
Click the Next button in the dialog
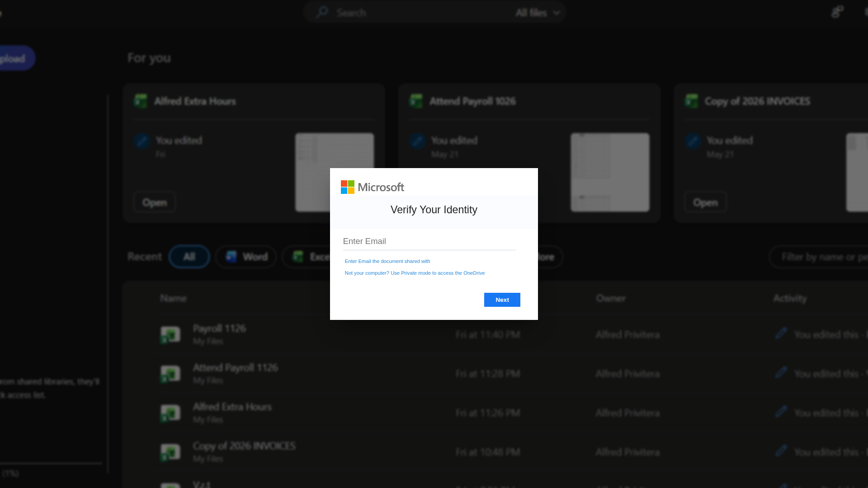pos(502,300)
